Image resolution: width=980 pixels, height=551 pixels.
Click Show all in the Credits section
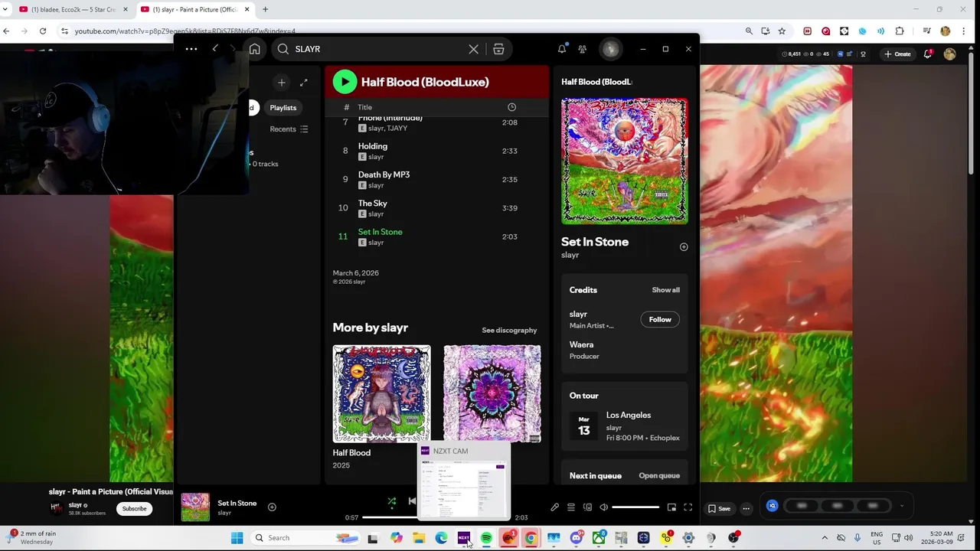point(665,290)
